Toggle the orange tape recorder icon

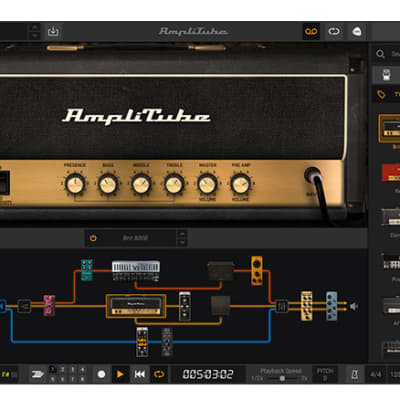311,32
